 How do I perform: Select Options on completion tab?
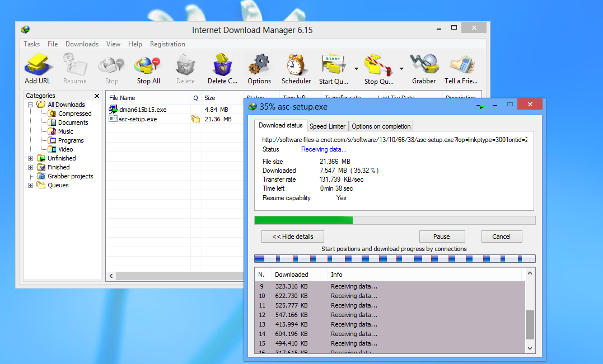381,126
